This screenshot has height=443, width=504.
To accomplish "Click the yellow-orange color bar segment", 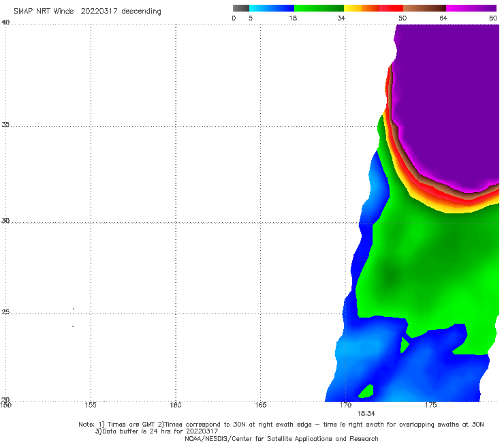I will pyautogui.click(x=362, y=8).
